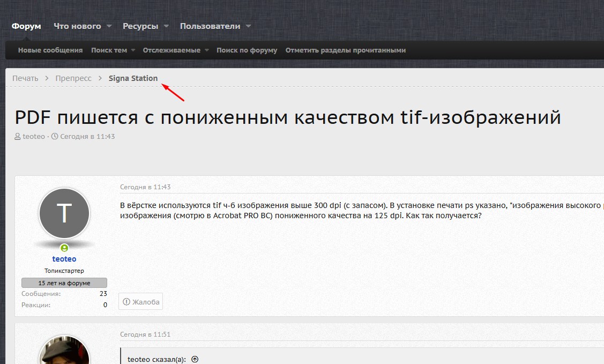Open teoteo avatar with letter T

click(64, 213)
